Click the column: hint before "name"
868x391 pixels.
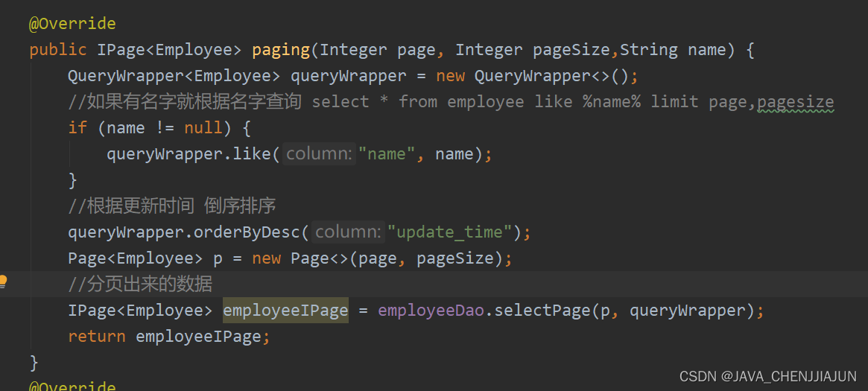point(320,154)
